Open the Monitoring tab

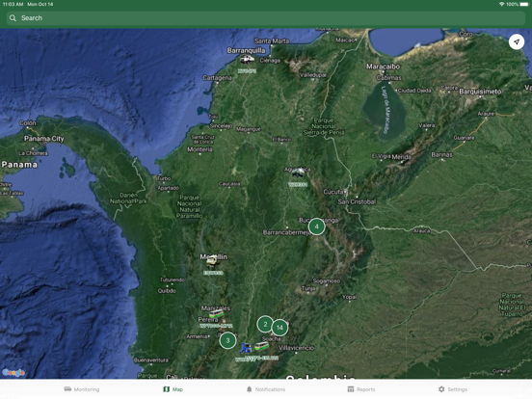[x=82, y=389]
